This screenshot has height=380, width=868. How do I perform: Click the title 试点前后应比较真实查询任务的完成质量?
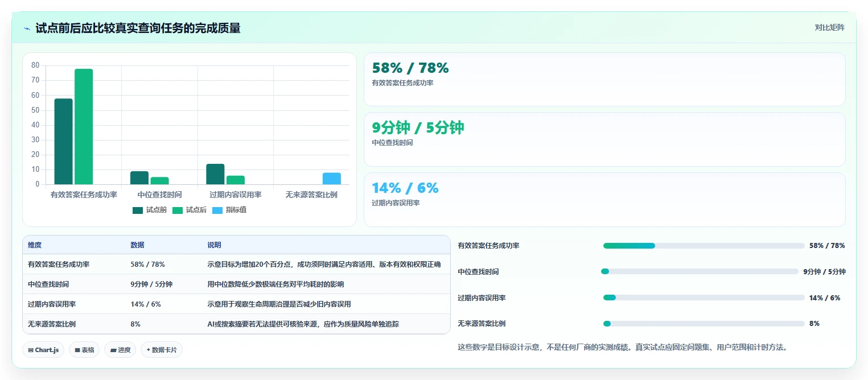[138, 28]
